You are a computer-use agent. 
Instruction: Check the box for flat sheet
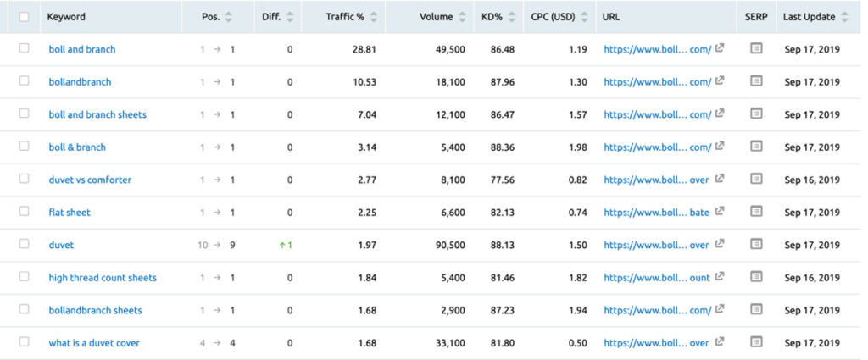click(24, 211)
